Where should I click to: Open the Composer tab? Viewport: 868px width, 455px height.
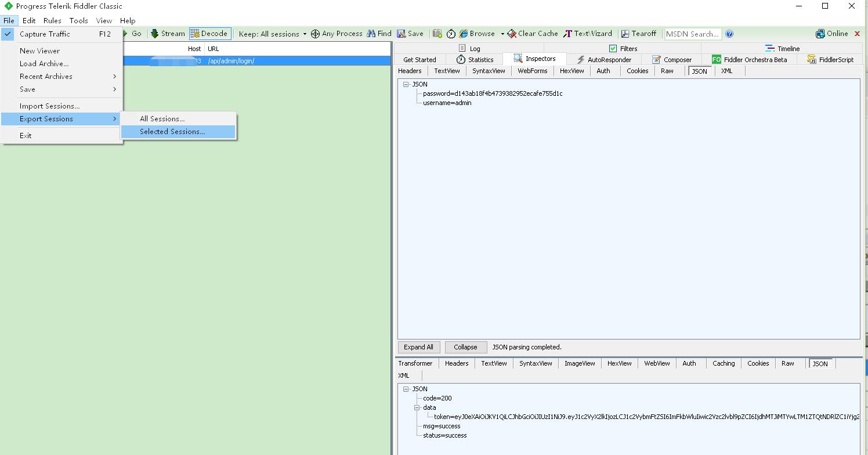[672, 59]
